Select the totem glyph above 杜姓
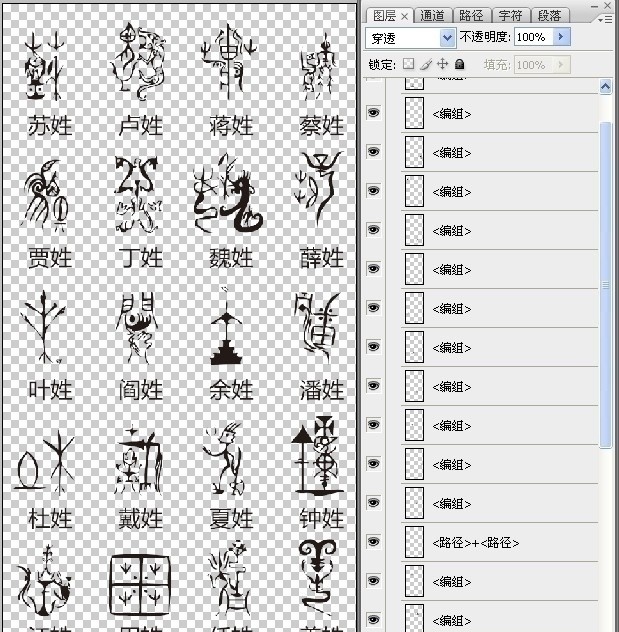619x632 pixels. point(44,462)
